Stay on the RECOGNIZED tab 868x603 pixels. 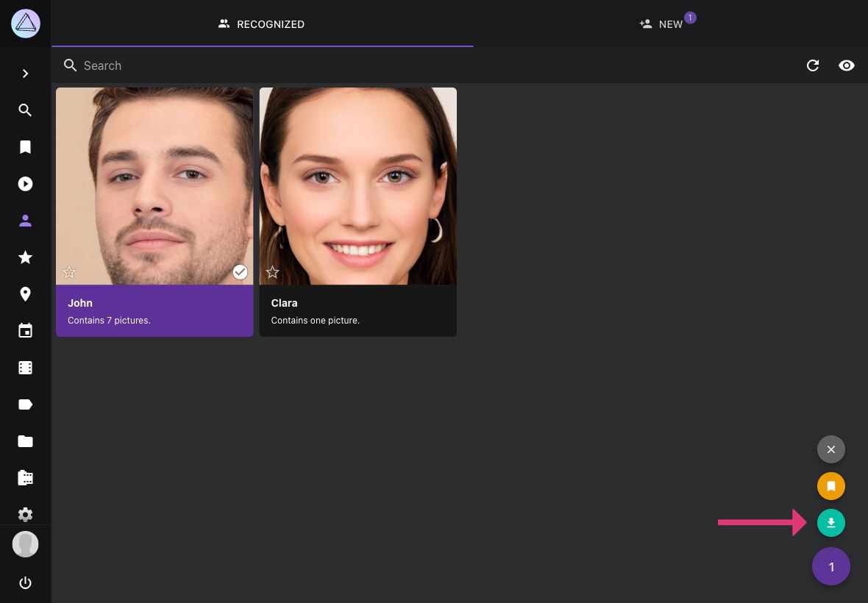[x=261, y=24]
